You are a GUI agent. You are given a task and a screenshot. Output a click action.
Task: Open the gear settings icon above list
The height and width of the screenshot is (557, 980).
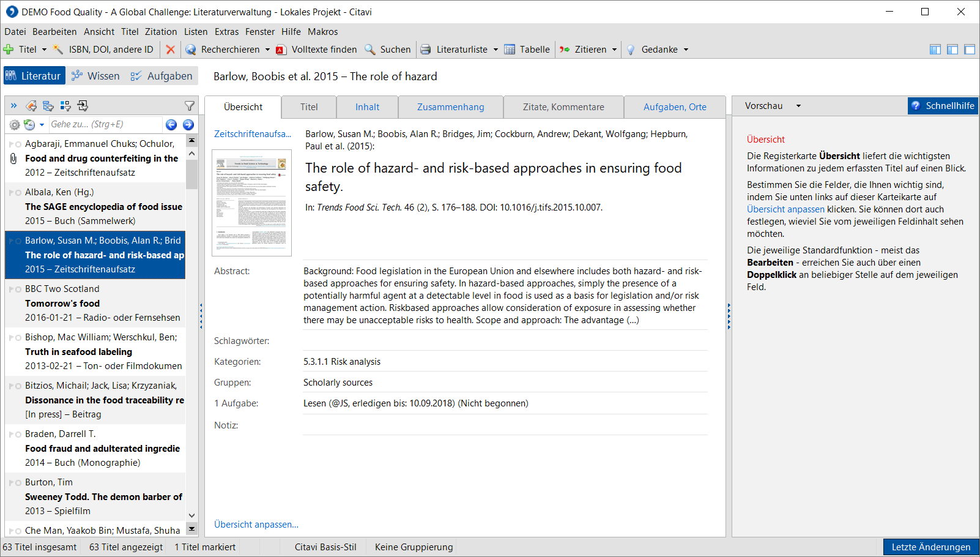click(15, 124)
